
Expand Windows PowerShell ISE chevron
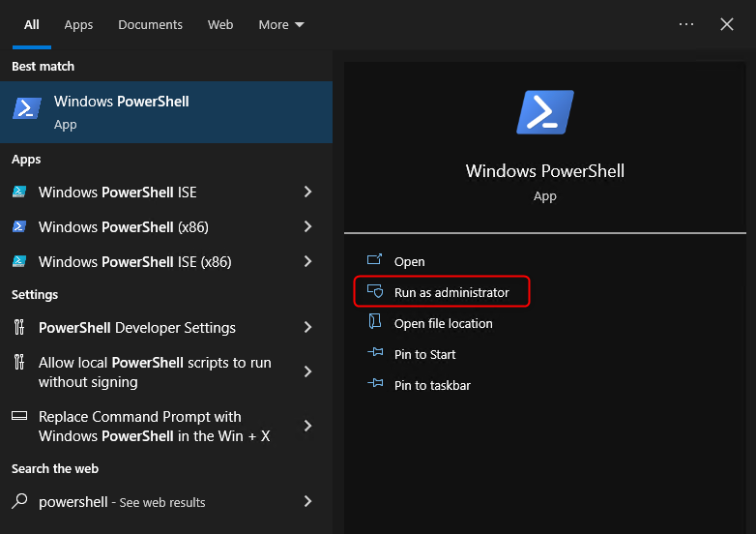pyautogui.click(x=307, y=192)
